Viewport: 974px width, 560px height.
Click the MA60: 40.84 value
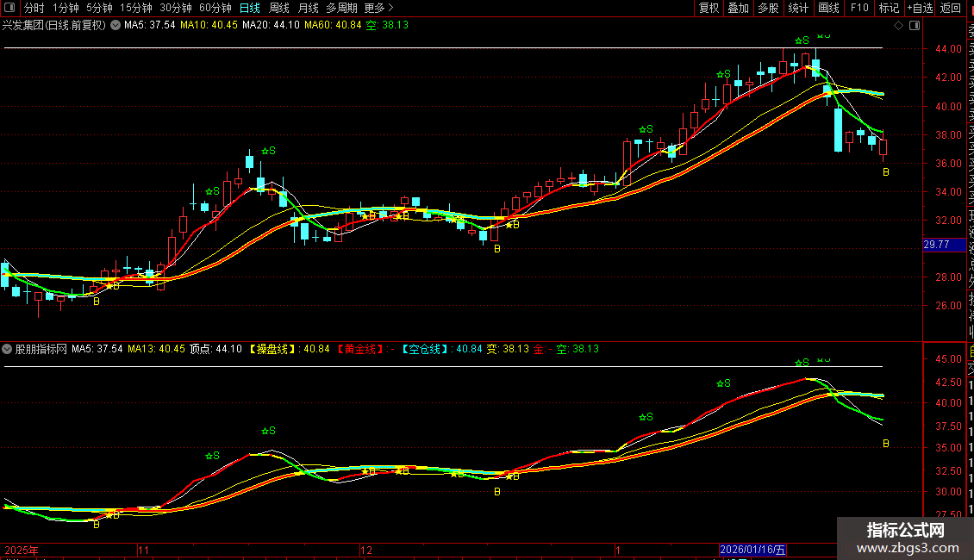(333, 26)
